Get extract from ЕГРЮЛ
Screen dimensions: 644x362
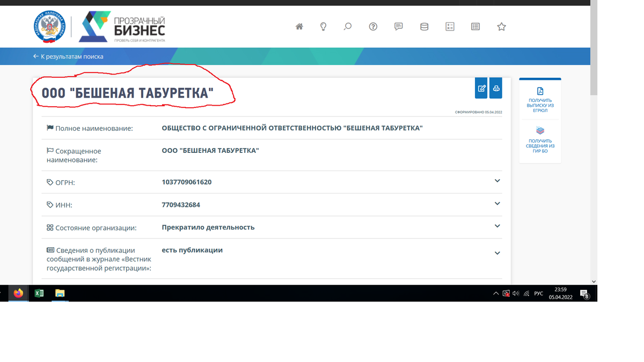540,100
